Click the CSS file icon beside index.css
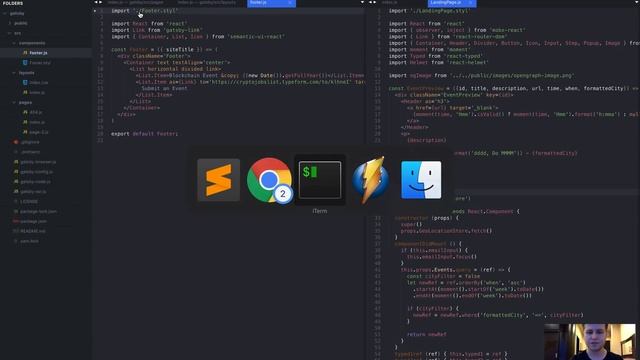Image resolution: width=640 pixels, height=360 pixels. (25, 82)
